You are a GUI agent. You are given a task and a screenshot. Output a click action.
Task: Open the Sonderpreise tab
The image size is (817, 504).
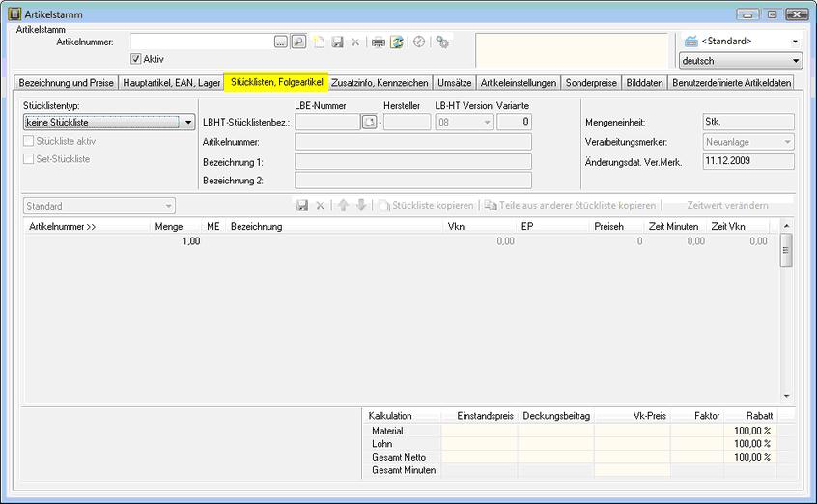pyautogui.click(x=591, y=83)
